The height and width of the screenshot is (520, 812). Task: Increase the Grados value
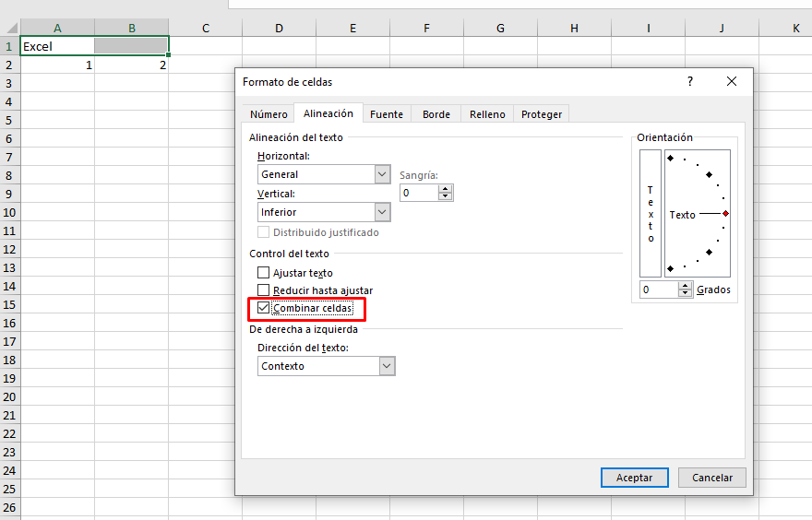click(x=685, y=286)
